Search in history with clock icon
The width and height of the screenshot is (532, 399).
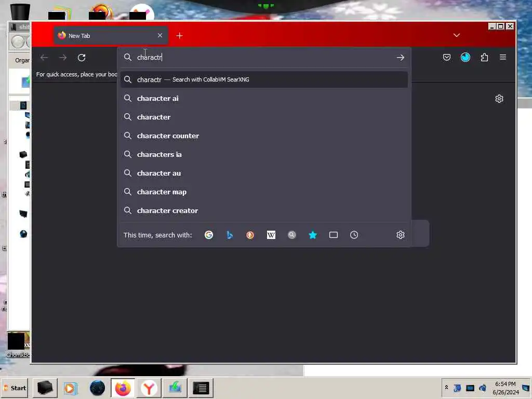click(354, 235)
